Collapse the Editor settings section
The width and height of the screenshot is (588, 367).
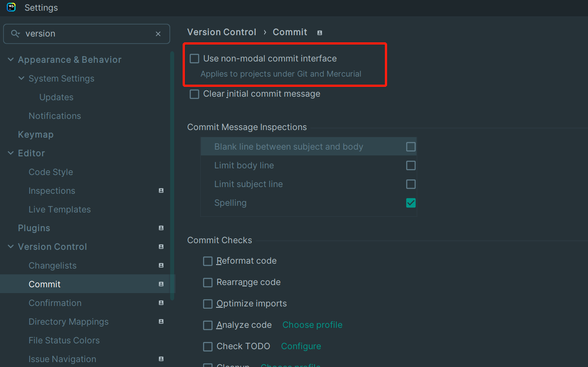tap(11, 153)
